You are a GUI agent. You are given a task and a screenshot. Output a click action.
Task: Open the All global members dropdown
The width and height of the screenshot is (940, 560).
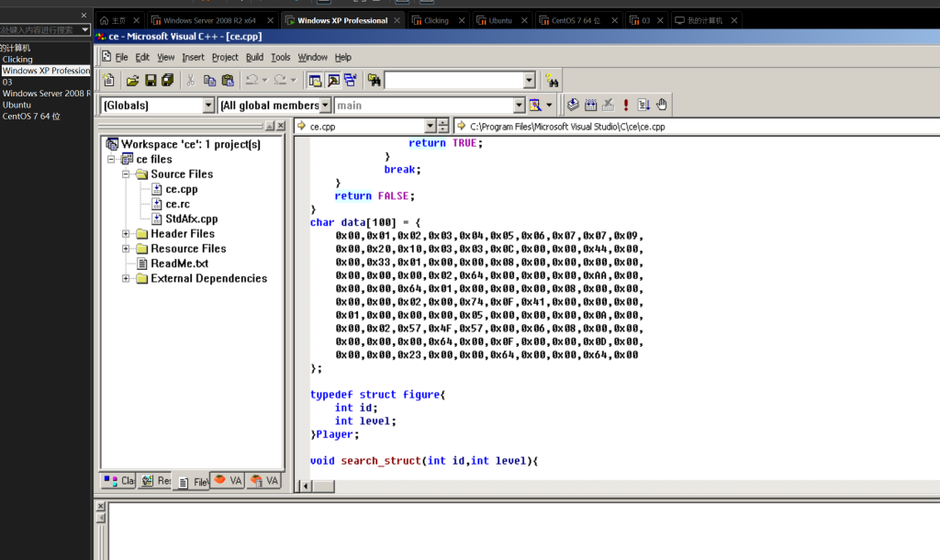tap(325, 106)
